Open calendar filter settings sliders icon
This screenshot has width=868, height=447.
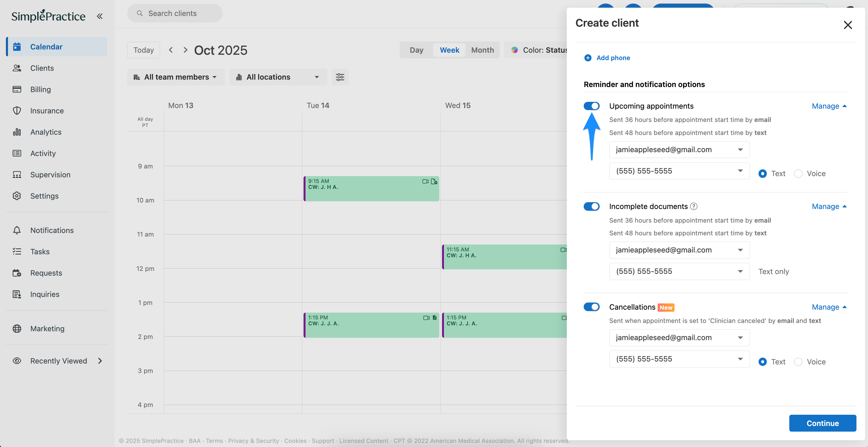coord(340,77)
